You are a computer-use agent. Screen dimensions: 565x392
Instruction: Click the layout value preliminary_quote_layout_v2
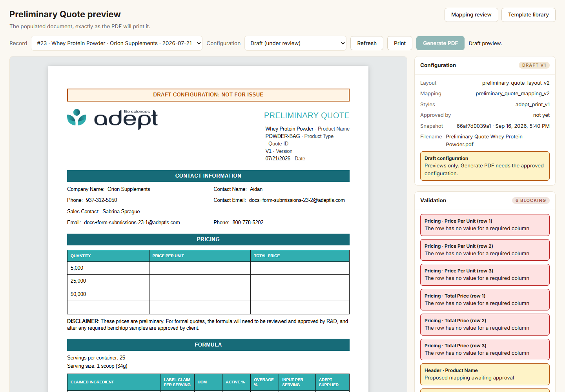tap(516, 83)
